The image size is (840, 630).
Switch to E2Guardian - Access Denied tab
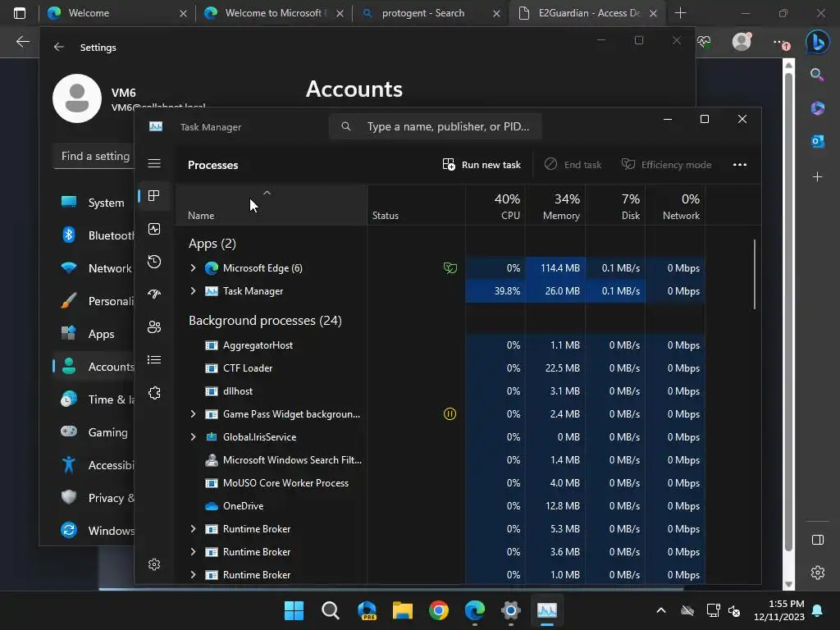coord(587,13)
